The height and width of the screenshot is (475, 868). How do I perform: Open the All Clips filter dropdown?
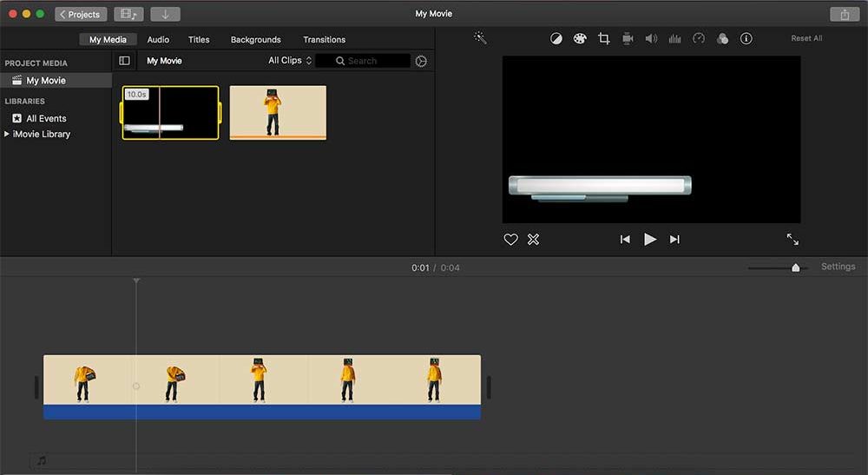290,60
